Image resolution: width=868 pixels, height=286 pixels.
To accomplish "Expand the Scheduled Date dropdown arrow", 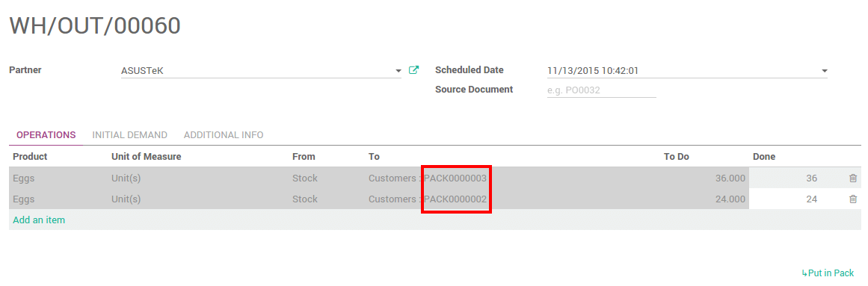I will click(825, 71).
